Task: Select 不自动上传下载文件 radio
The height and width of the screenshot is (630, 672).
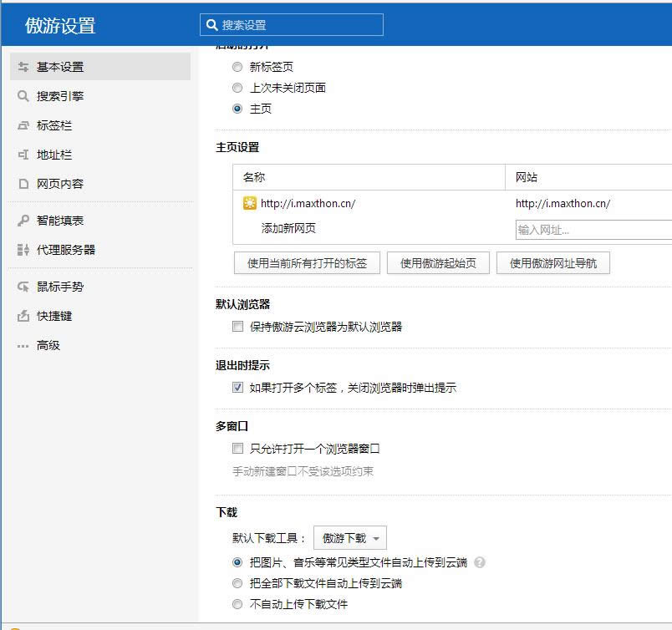Action: tap(237, 604)
